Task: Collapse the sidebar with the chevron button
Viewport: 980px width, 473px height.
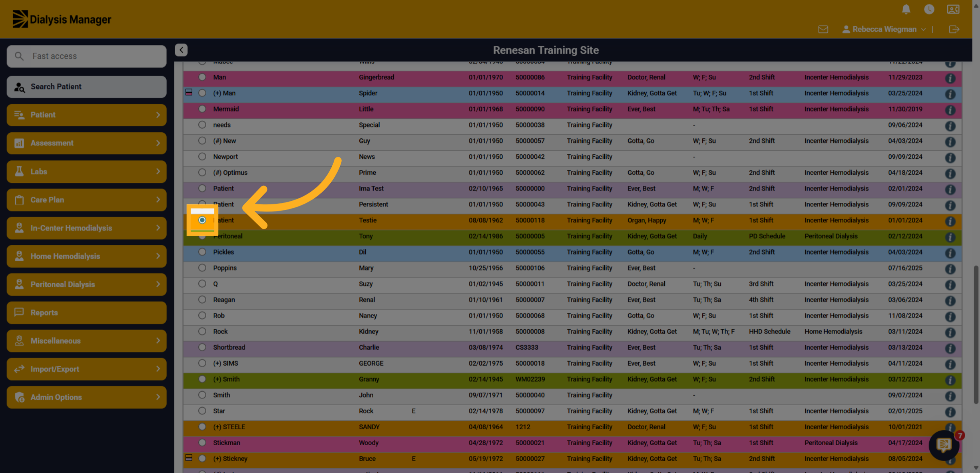Action: pyautogui.click(x=181, y=50)
